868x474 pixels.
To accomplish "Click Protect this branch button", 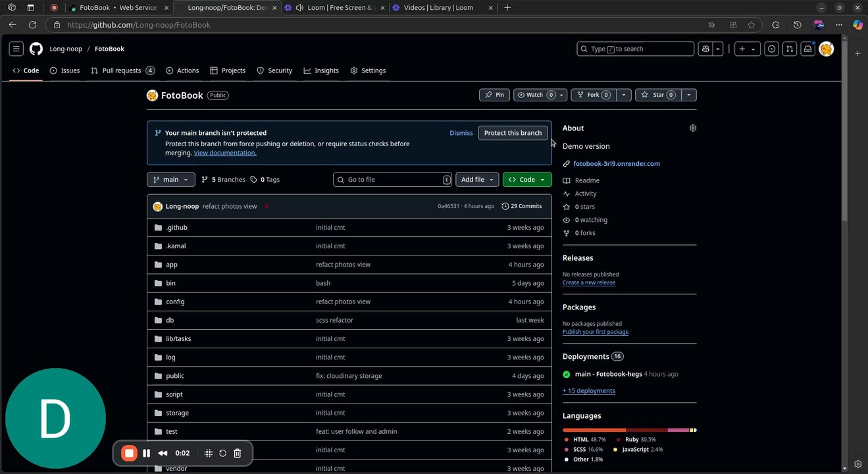I will pyautogui.click(x=513, y=133).
